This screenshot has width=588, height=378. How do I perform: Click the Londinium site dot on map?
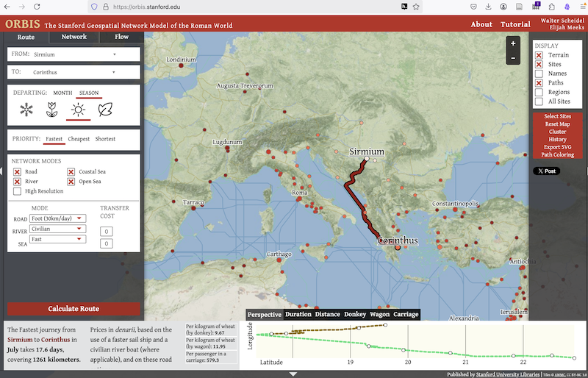[x=181, y=65]
